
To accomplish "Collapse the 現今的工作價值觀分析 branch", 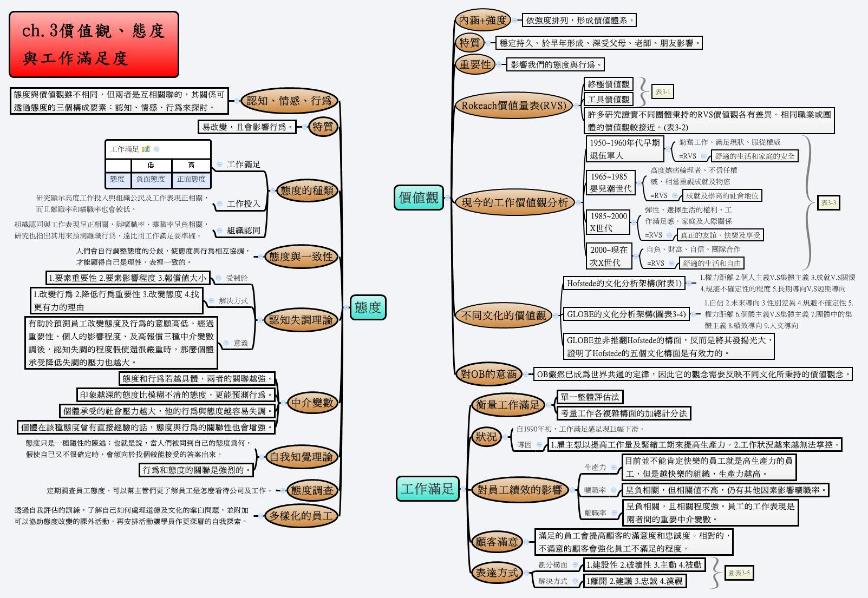I will [x=579, y=201].
